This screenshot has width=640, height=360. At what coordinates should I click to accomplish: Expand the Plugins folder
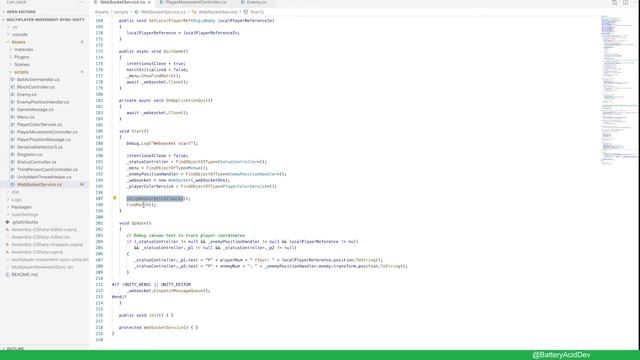pyautogui.click(x=22, y=57)
